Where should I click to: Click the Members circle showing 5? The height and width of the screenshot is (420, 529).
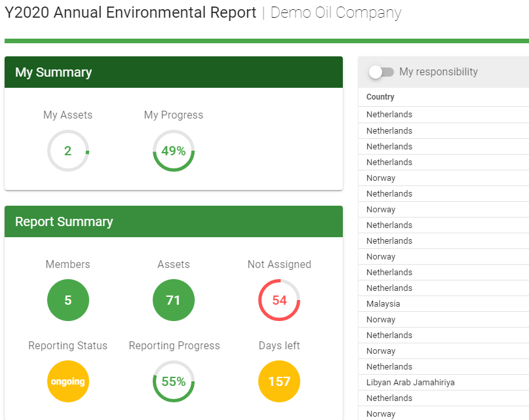(68, 300)
